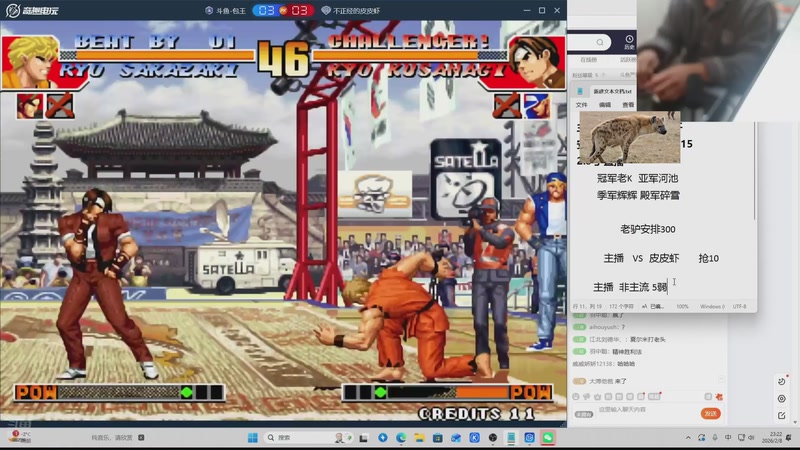Image resolution: width=800 pixels, height=450 pixels.
Task: Click the orange 发送 send button
Action: coord(711,413)
